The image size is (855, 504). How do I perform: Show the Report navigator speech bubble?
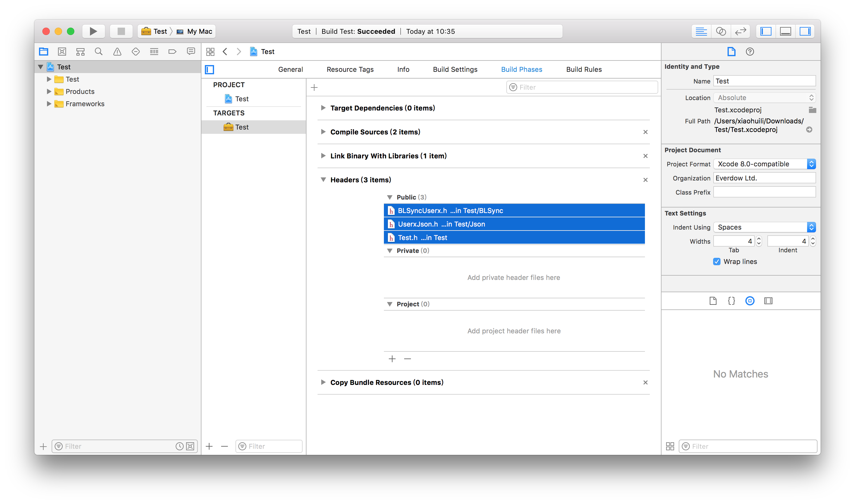(191, 52)
